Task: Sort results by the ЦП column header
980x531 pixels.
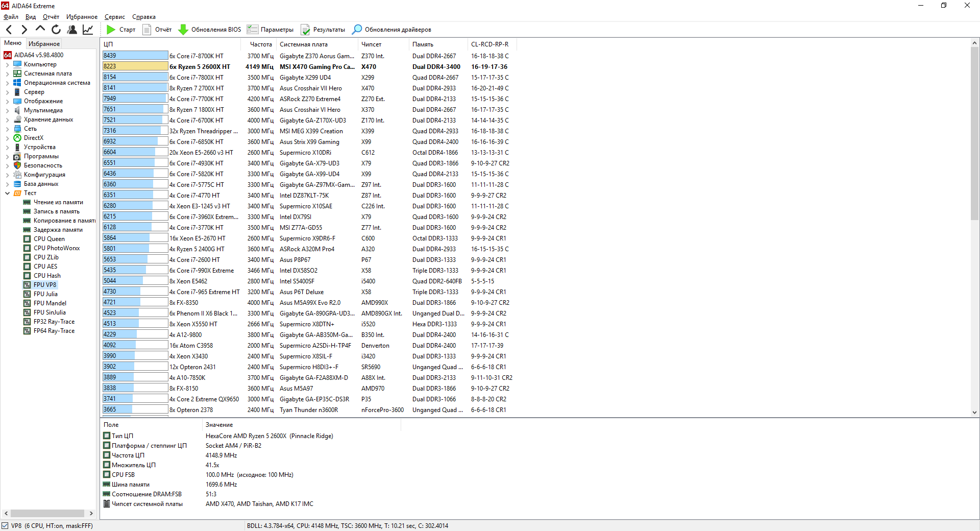Action: tap(173, 44)
